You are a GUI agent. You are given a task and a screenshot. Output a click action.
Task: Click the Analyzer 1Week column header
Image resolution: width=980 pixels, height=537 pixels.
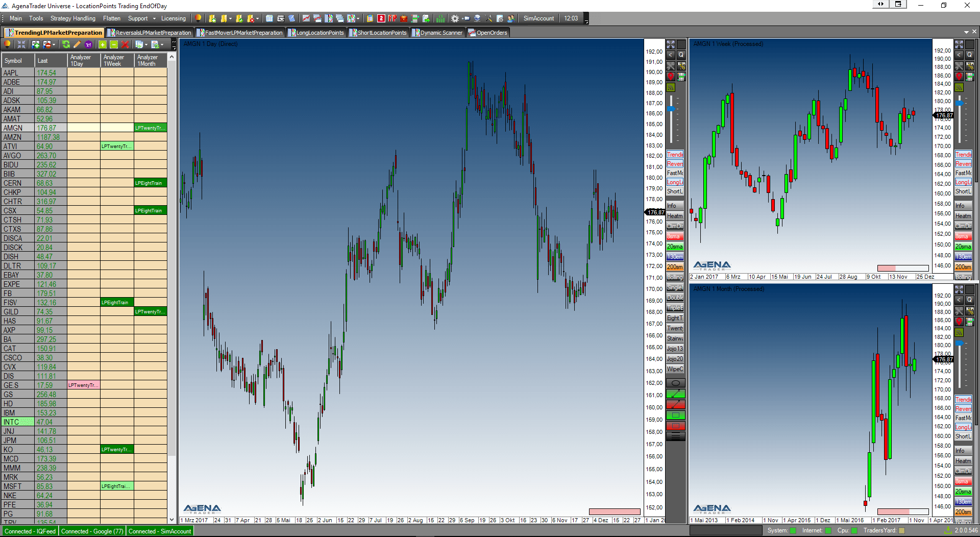click(117, 60)
